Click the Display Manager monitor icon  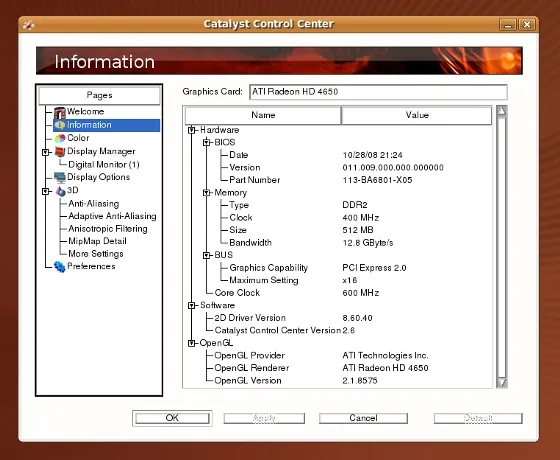[60, 152]
